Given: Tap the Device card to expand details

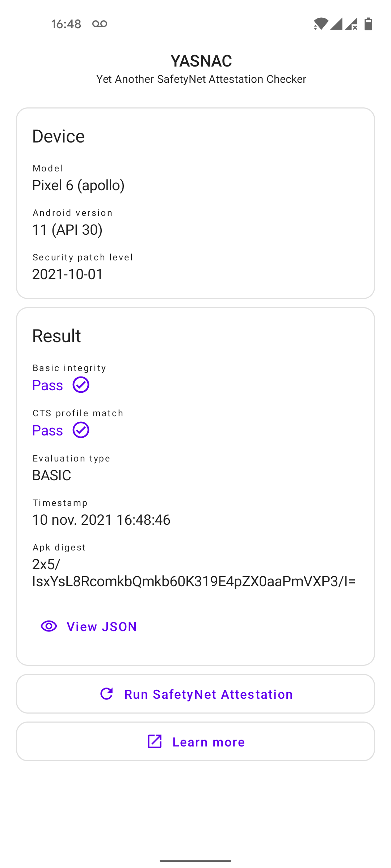Looking at the screenshot, I should click(x=195, y=203).
